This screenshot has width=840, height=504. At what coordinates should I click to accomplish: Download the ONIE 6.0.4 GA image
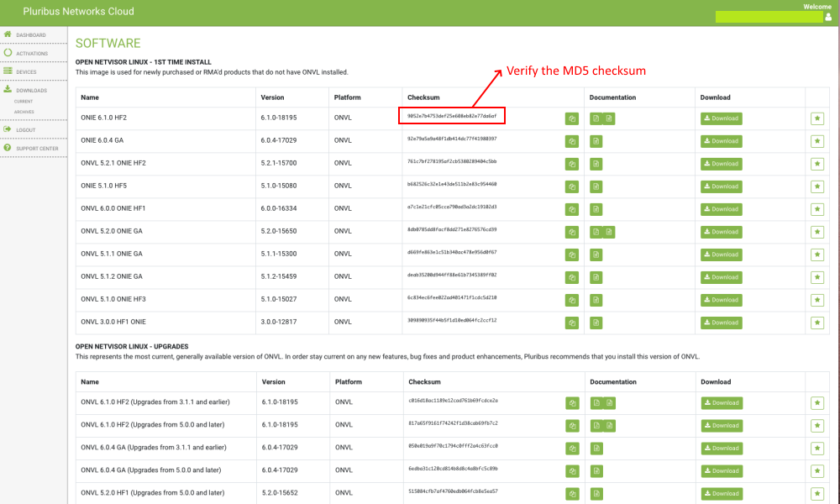coord(721,141)
